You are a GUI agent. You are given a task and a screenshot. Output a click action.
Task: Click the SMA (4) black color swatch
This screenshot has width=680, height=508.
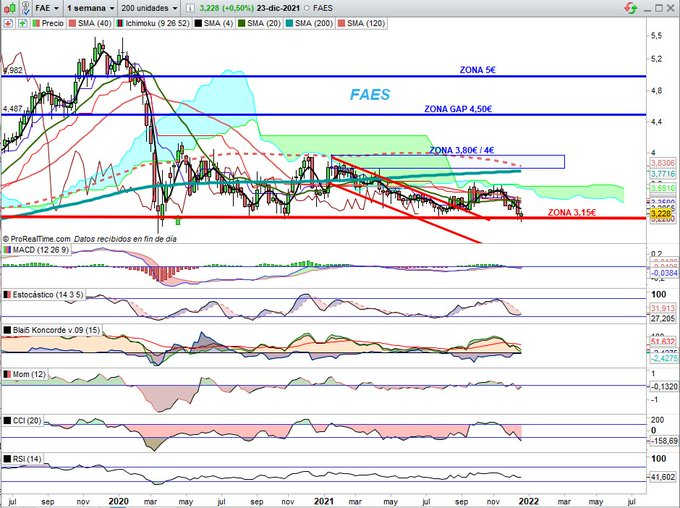199,23
